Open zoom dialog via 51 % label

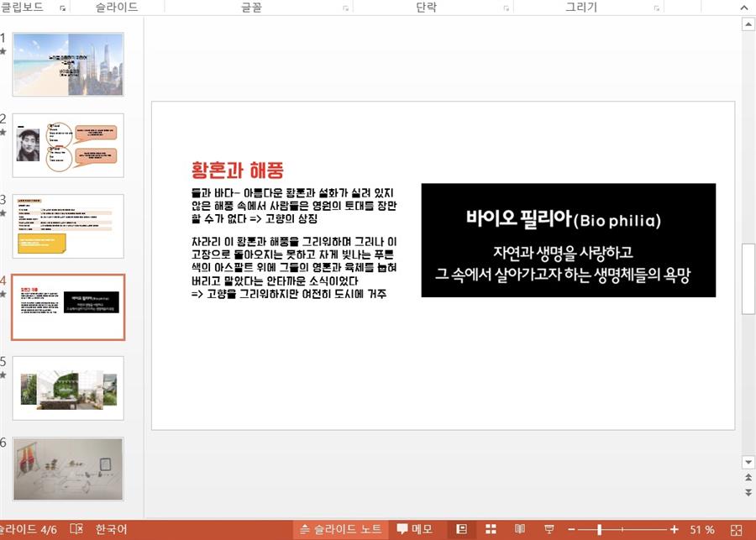702,529
